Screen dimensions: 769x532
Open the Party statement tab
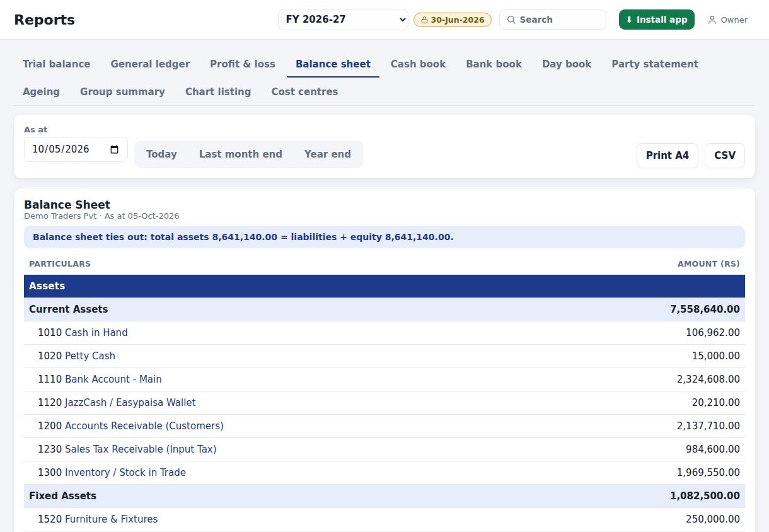tap(655, 64)
